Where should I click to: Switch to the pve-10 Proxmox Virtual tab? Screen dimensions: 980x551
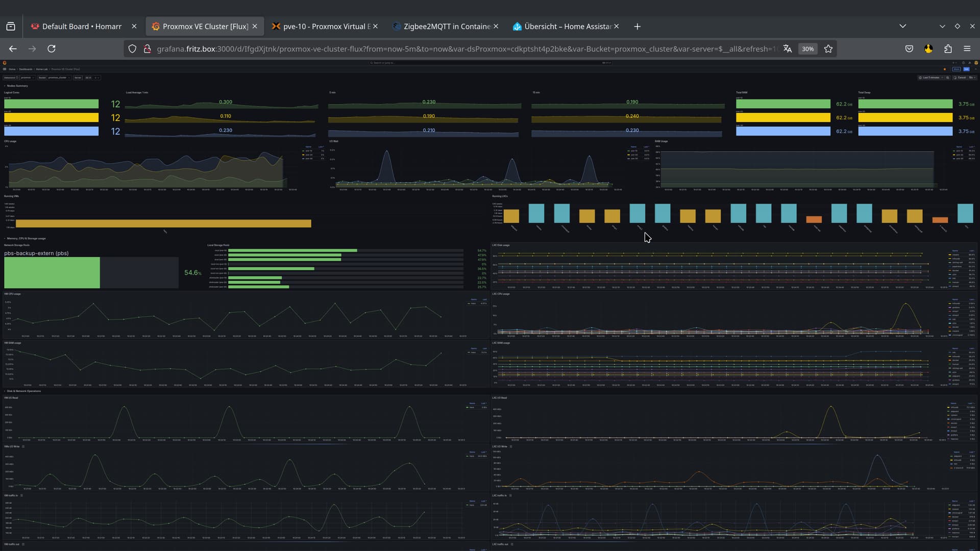(x=326, y=27)
